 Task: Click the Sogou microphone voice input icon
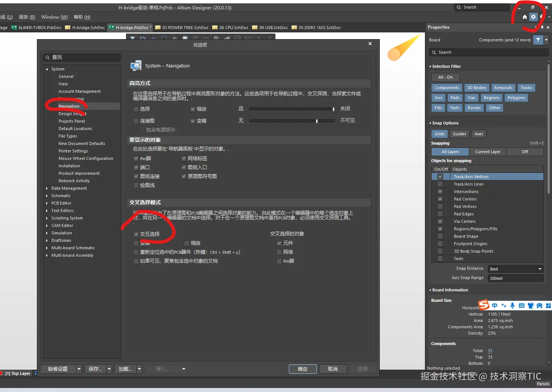(512, 306)
